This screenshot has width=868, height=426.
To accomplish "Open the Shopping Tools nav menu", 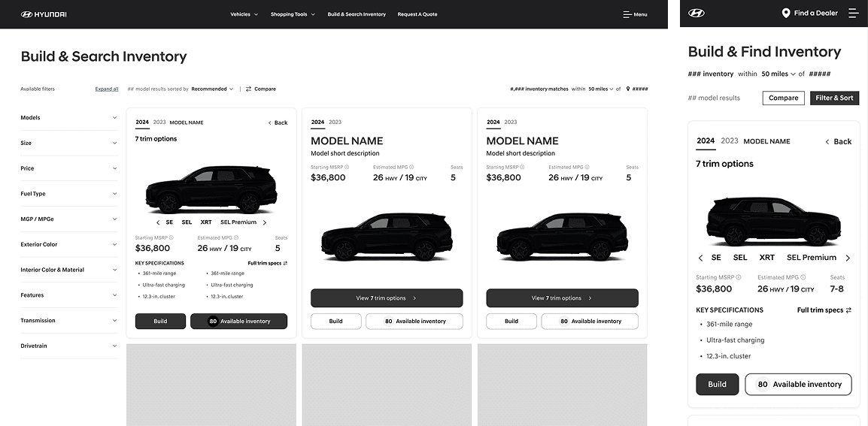I will (293, 14).
